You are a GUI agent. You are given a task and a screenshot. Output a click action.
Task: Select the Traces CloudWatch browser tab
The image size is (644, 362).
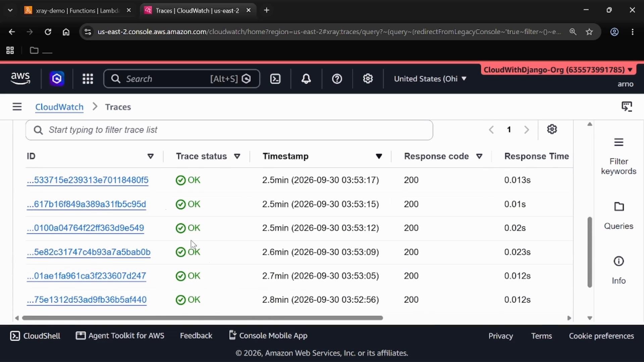pyautogui.click(x=197, y=10)
